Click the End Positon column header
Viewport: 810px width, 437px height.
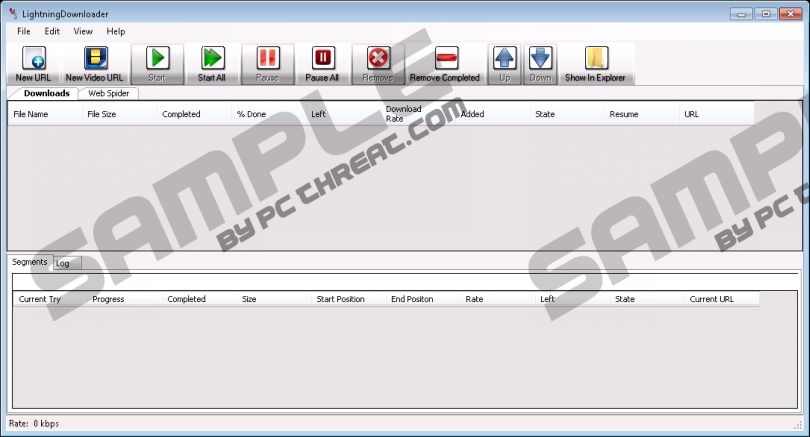click(424, 299)
